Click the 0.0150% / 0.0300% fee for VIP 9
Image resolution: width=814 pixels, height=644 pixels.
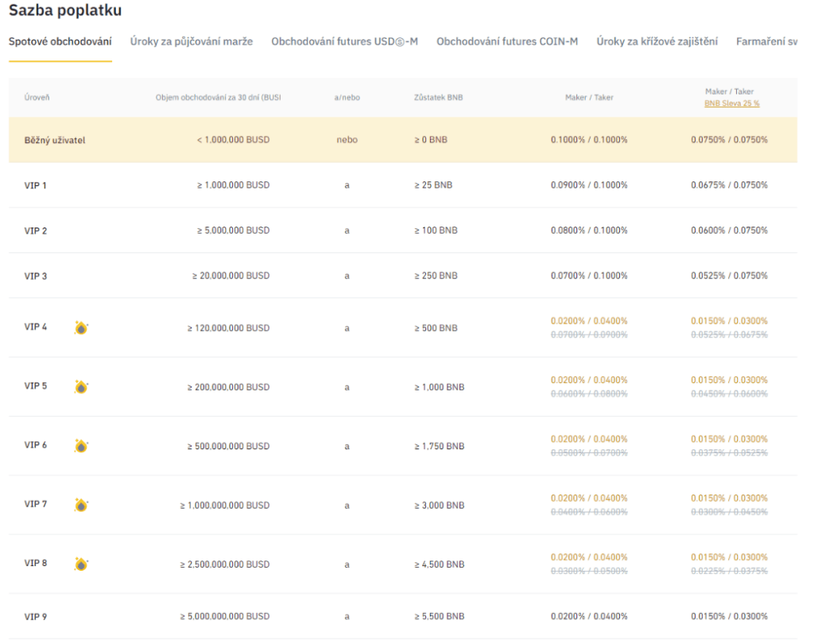pyautogui.click(x=730, y=616)
